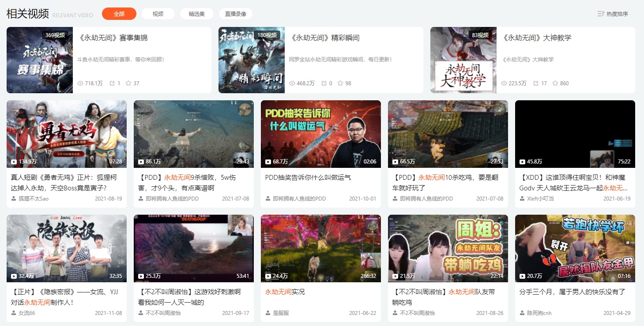The image size is (644, 326).
Task: Show the 直播录像 tab
Action: pyautogui.click(x=236, y=14)
